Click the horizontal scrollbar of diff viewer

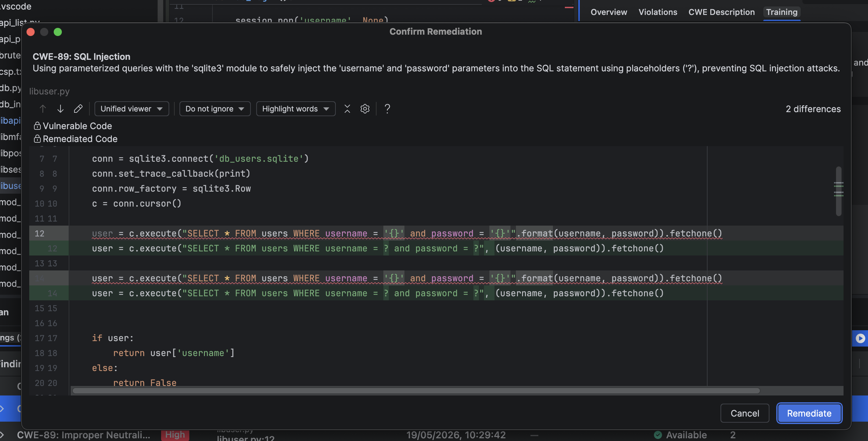[416, 391]
